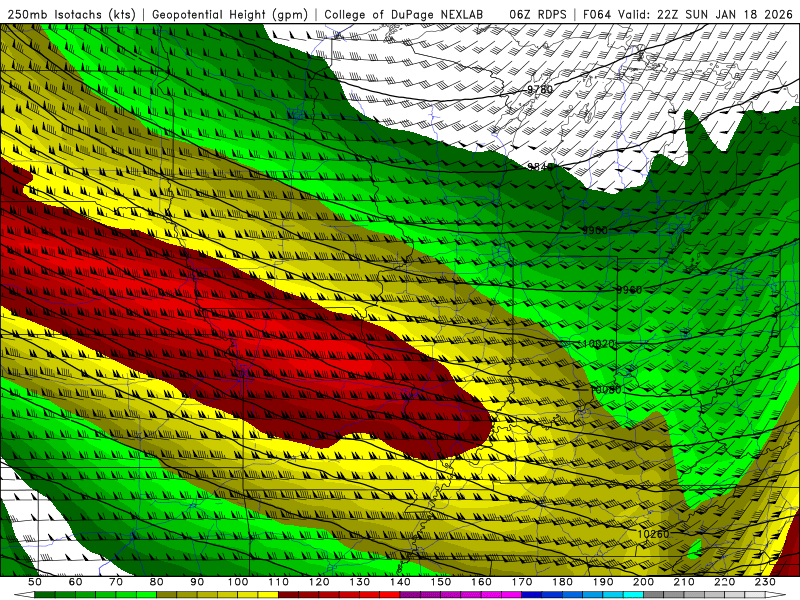Click the 50 label on the color scale
800x600 pixels.
coord(35,582)
